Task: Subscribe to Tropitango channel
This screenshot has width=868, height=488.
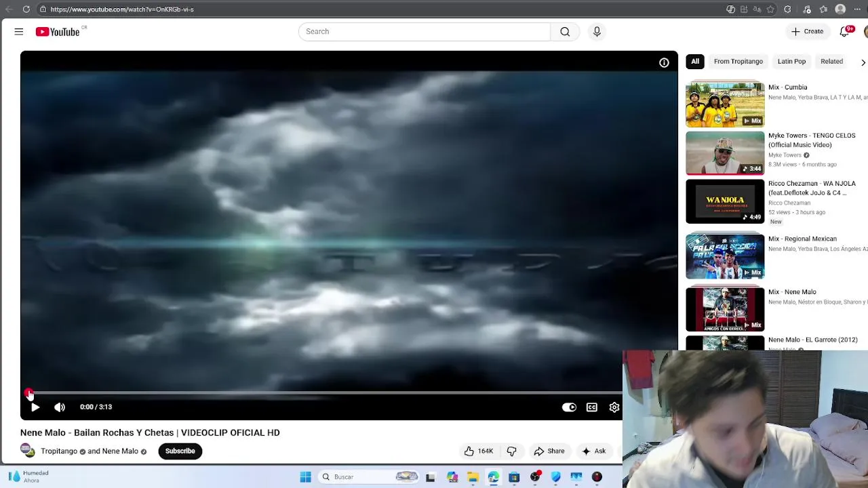Action: pyautogui.click(x=180, y=451)
